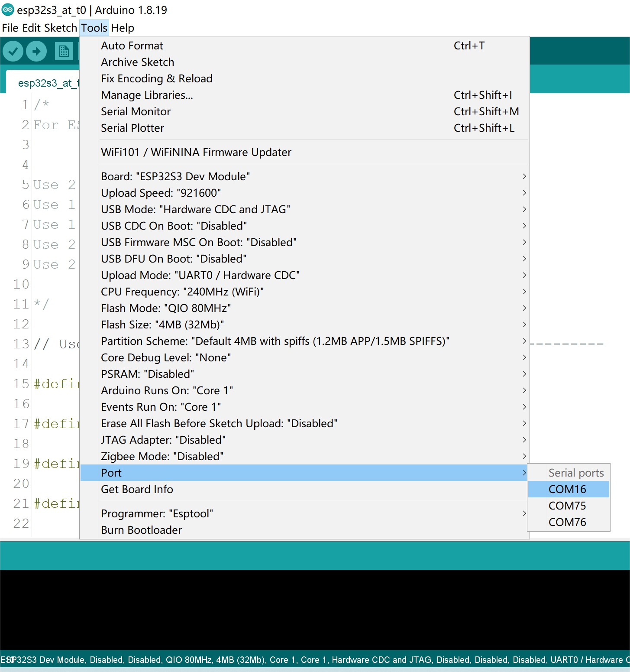This screenshot has width=630, height=672.
Task: Expand the Upload Speed 921600 submenu
Action: [x=305, y=193]
